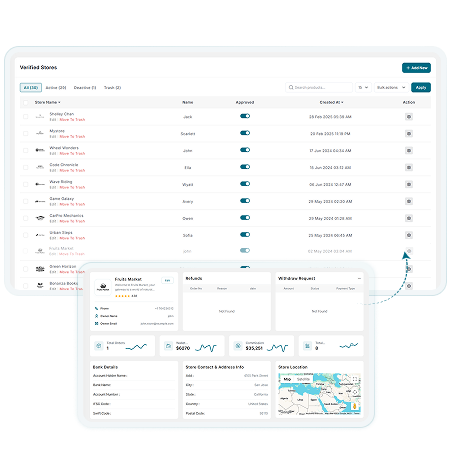The height and width of the screenshot is (473, 450).
Task: Click Move To Trash link under Wheel Wonders
Action: tap(72, 154)
